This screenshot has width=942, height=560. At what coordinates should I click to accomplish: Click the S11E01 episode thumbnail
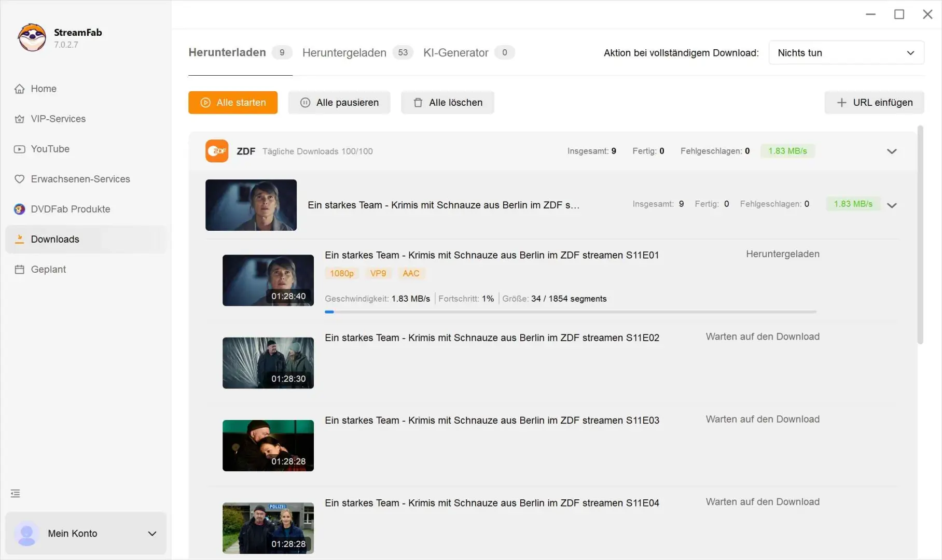(x=268, y=280)
